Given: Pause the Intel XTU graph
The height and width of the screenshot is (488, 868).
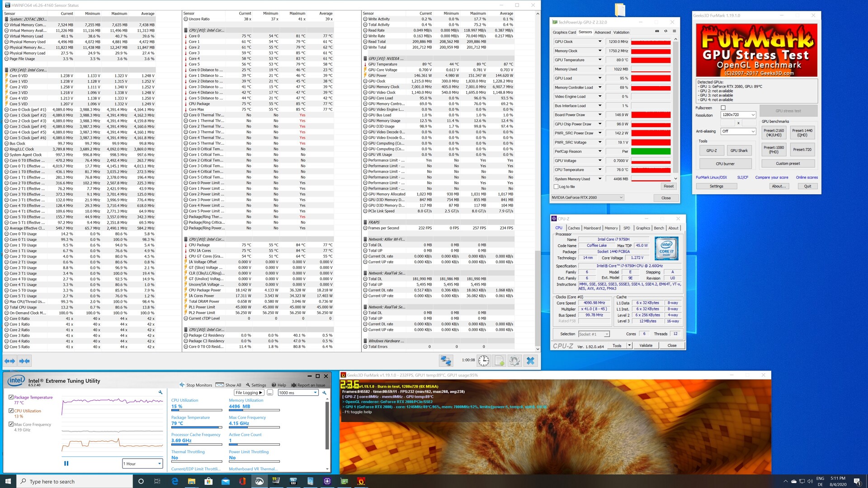Looking at the screenshot, I should pos(66,463).
